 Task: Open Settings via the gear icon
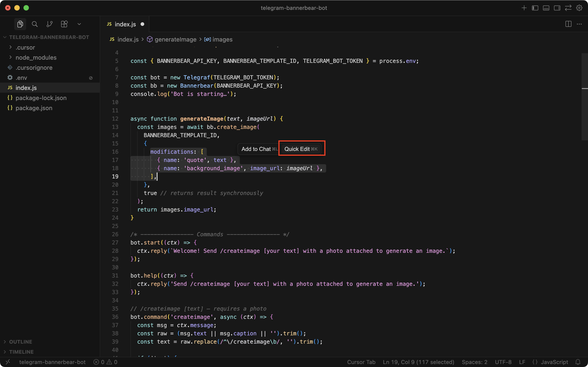click(579, 8)
